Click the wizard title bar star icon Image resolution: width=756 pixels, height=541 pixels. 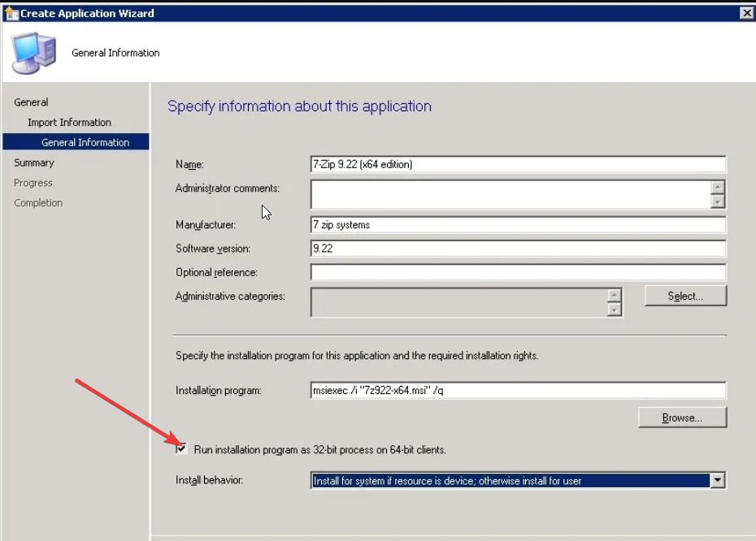(x=11, y=14)
